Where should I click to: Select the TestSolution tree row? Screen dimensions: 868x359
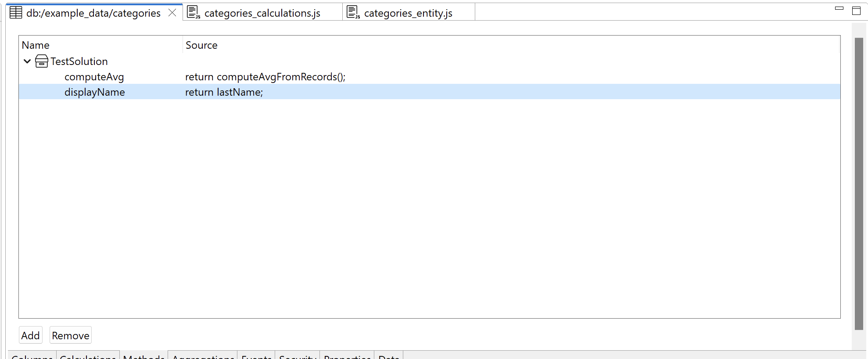coord(430,61)
